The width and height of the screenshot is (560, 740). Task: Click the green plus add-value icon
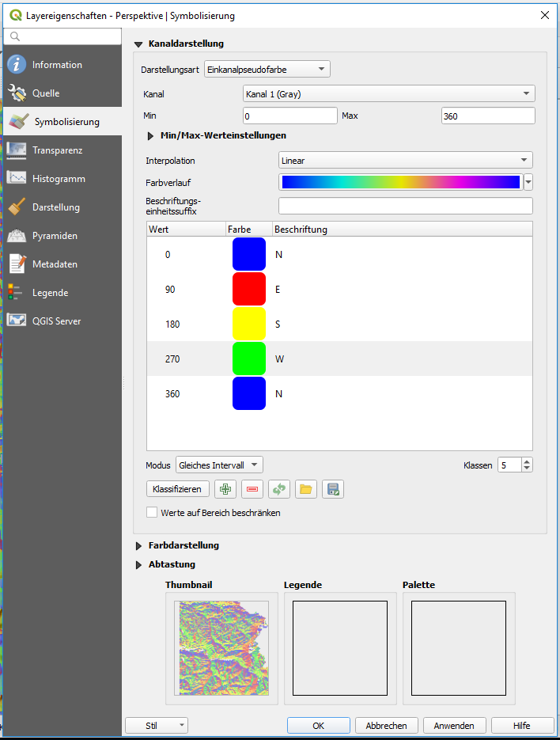(225, 489)
